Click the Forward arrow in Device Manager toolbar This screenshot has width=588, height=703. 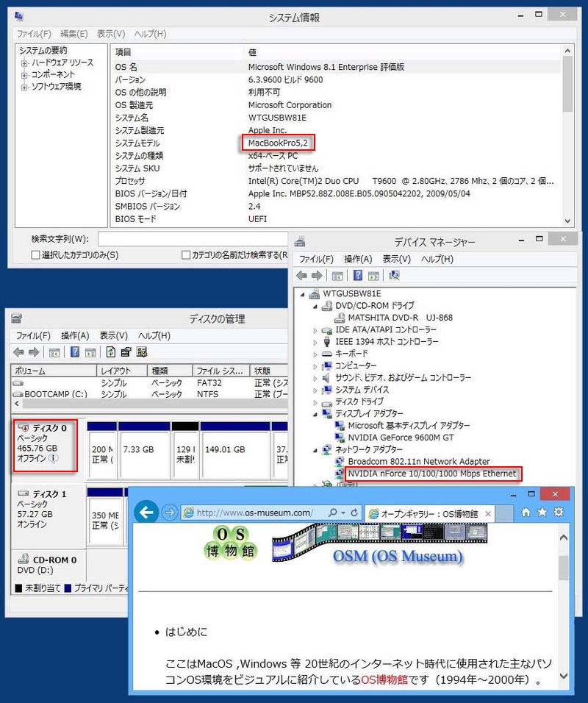pyautogui.click(x=317, y=275)
